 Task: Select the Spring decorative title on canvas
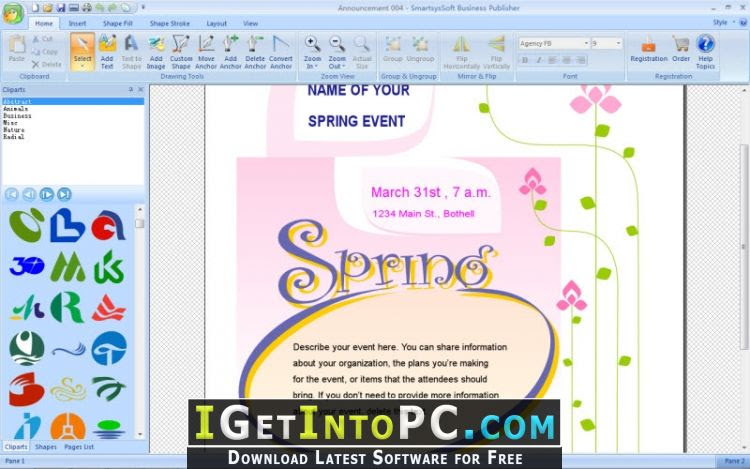[387, 263]
